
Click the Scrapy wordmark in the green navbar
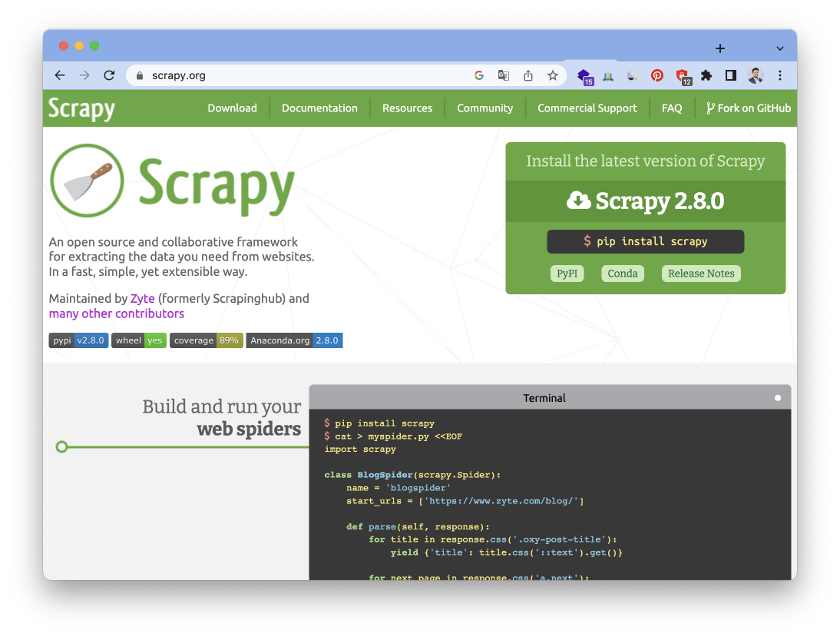click(81, 109)
